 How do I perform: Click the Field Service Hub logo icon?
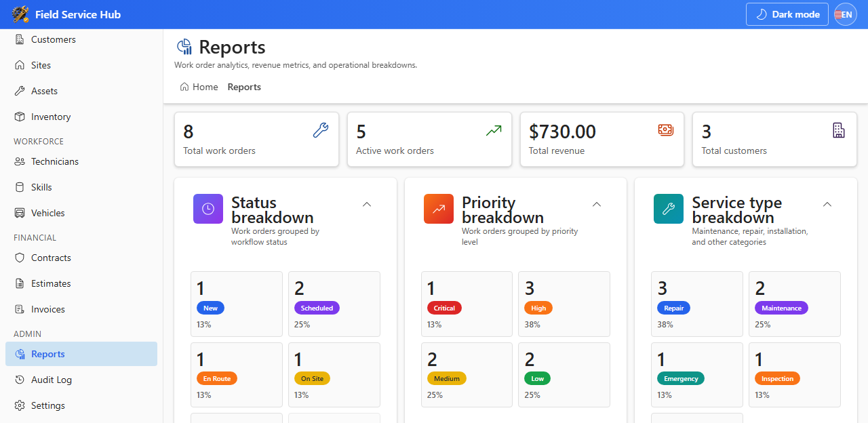point(21,14)
